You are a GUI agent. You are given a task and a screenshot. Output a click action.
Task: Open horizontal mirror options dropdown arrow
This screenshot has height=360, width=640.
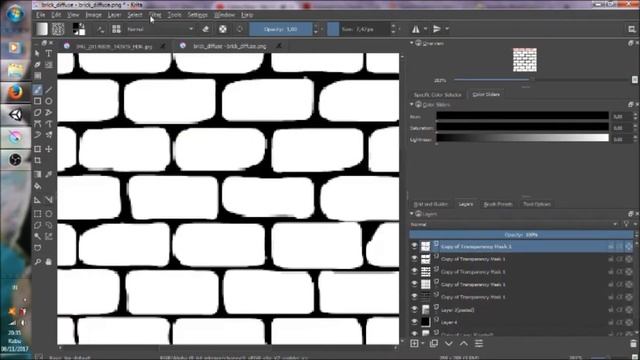point(425,29)
